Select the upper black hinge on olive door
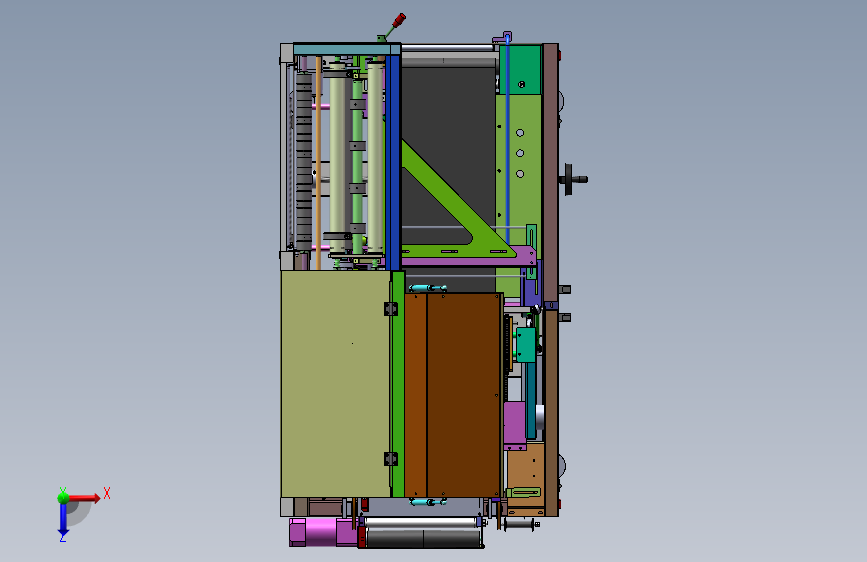This screenshot has width=867, height=562. coord(391,309)
